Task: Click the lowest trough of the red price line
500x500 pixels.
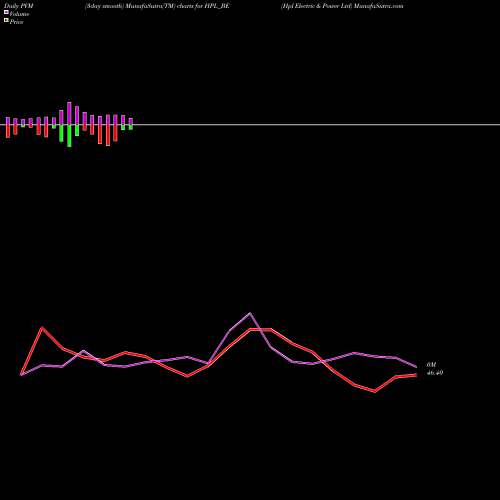Action: [x=375, y=392]
